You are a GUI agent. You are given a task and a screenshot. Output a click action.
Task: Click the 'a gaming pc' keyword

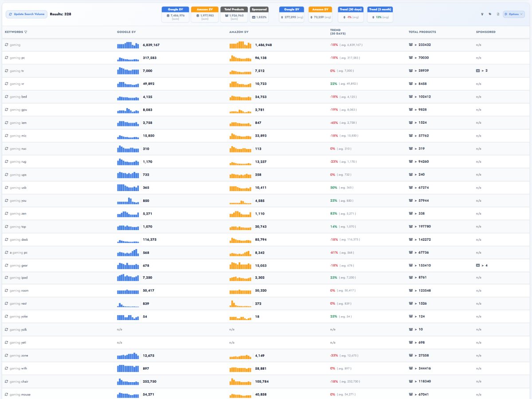click(x=19, y=253)
